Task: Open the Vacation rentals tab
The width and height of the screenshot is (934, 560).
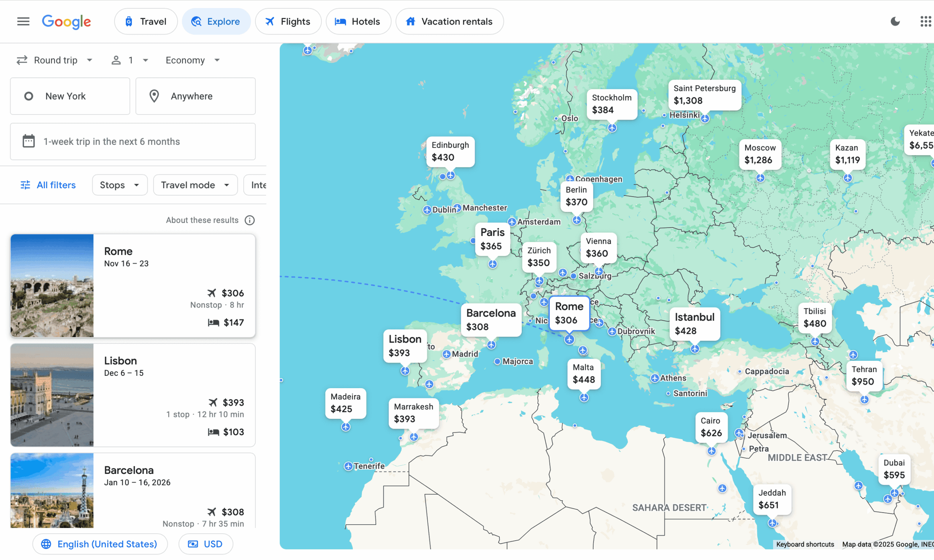Action: [x=449, y=22]
